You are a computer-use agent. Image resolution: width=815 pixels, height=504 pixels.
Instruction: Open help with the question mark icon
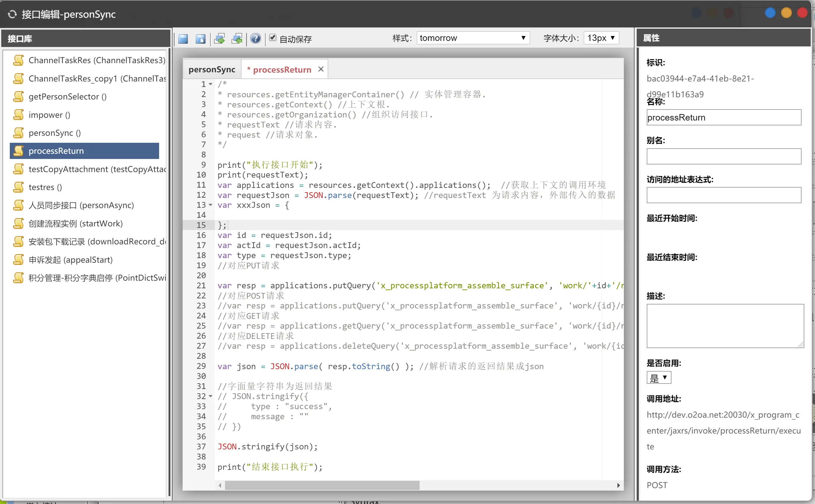[256, 39]
